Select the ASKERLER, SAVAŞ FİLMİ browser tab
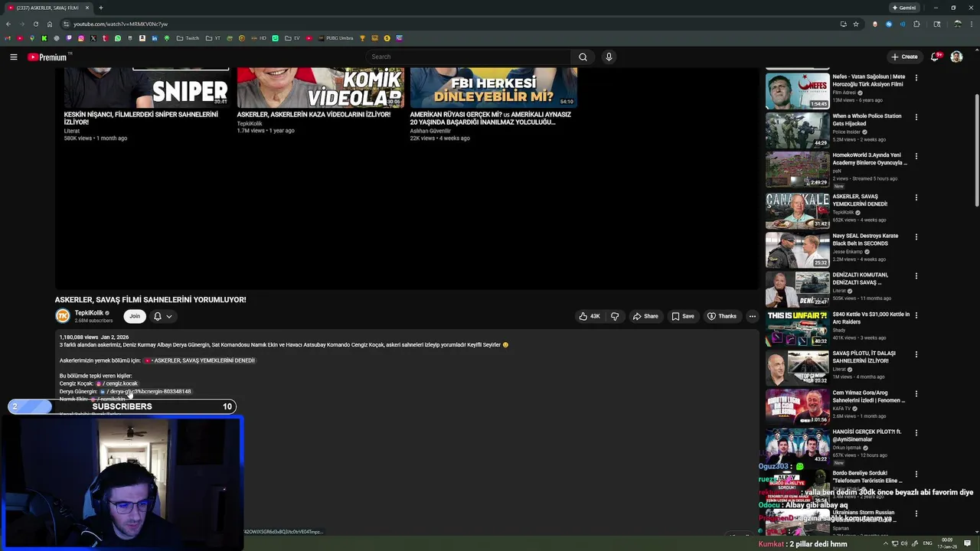 [x=47, y=8]
